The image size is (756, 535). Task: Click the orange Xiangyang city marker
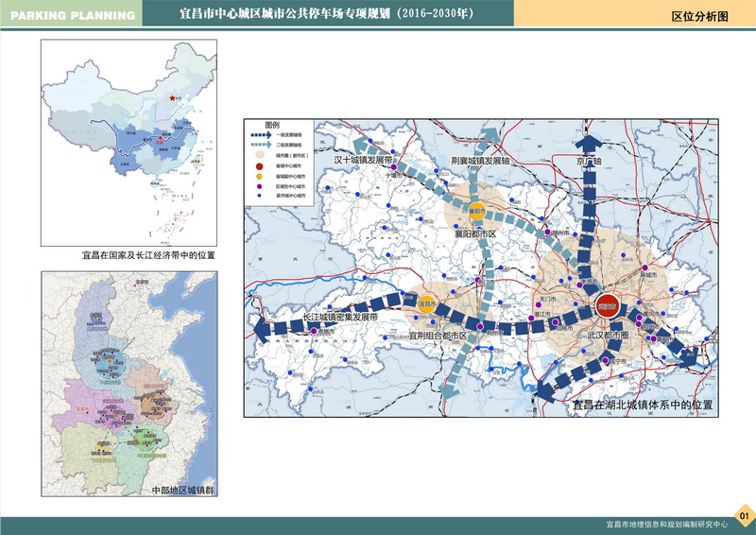[x=478, y=210]
